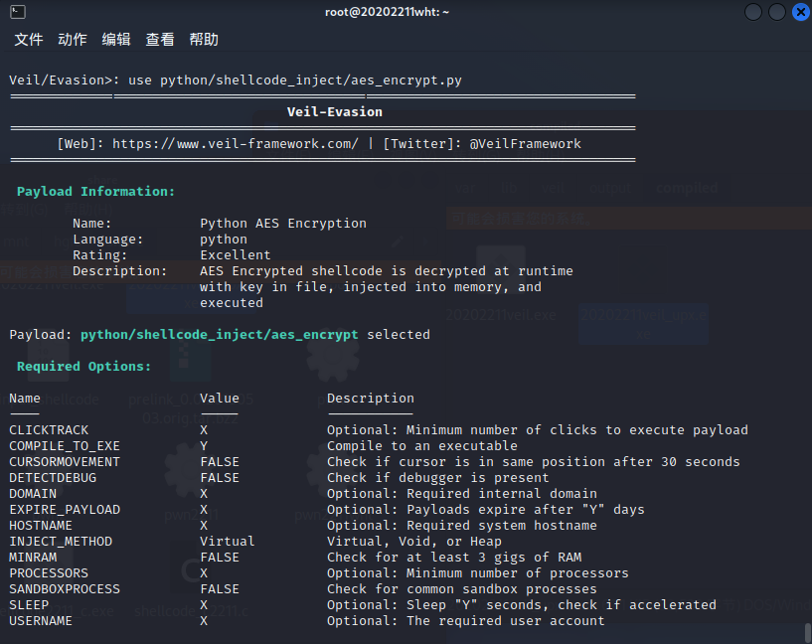
Task: Click the Payload Information heading
Action: tap(96, 192)
